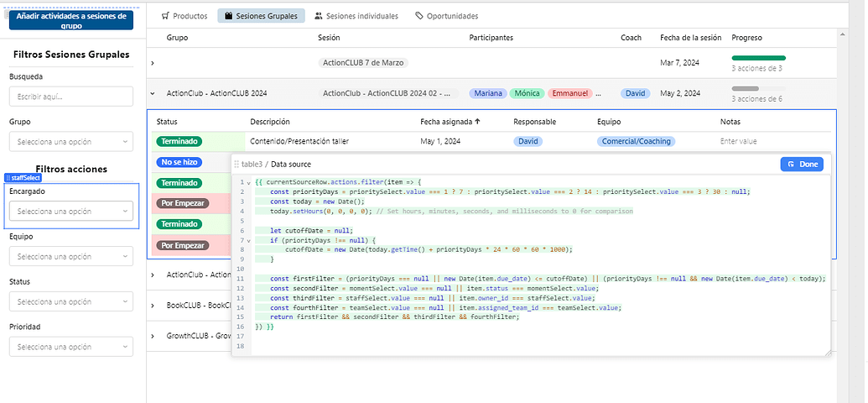Screen dimensions: 868x403
Task: Click the 'Fecha de la sesión' column header
Action: (x=691, y=38)
